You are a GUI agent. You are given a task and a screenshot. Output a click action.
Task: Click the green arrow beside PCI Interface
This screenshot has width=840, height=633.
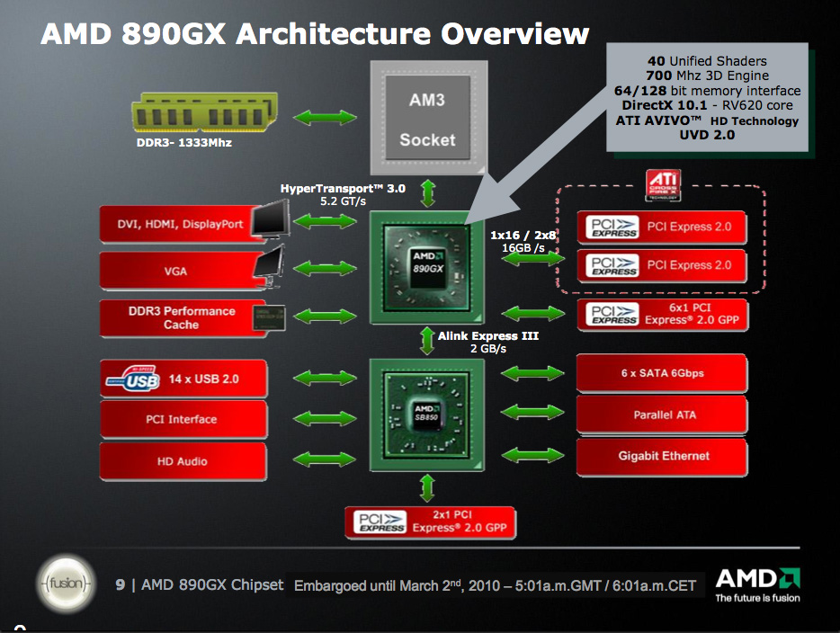click(325, 418)
